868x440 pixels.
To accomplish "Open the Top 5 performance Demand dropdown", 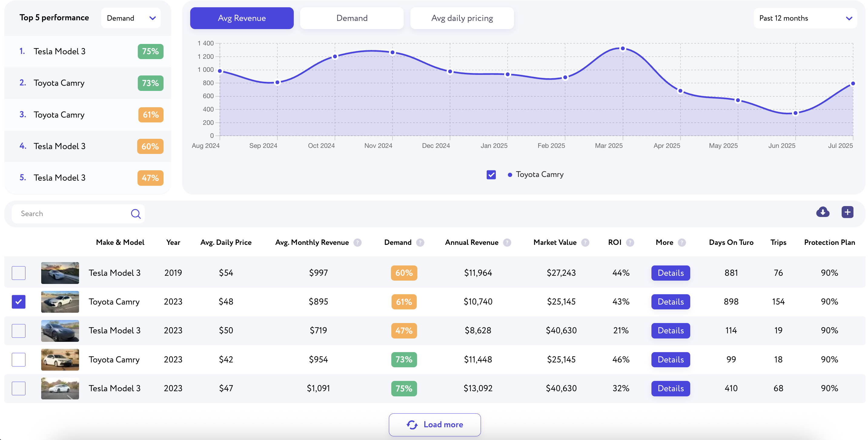I will pyautogui.click(x=131, y=18).
